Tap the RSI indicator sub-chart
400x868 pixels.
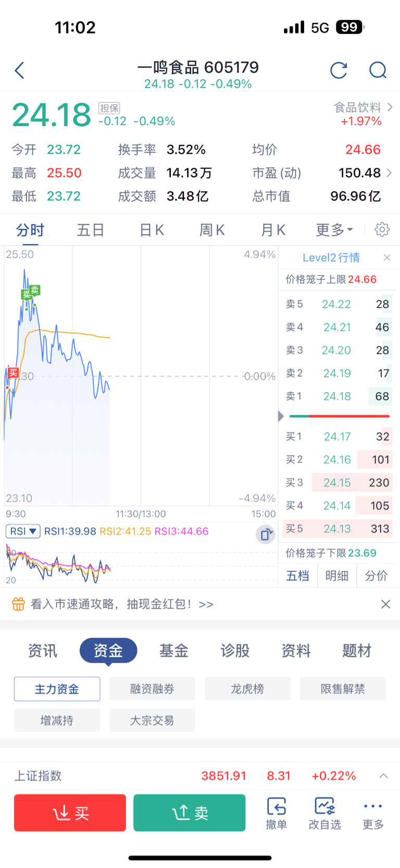(x=141, y=563)
